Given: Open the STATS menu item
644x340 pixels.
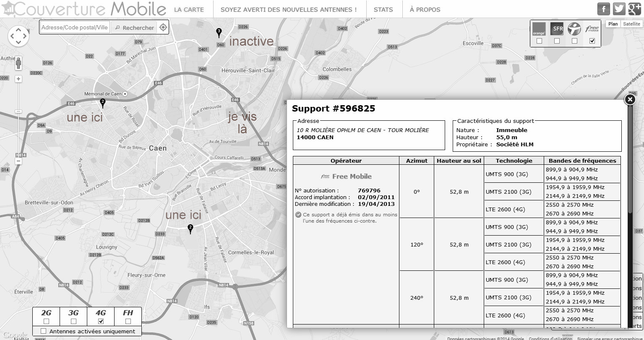Looking at the screenshot, I should coord(383,10).
